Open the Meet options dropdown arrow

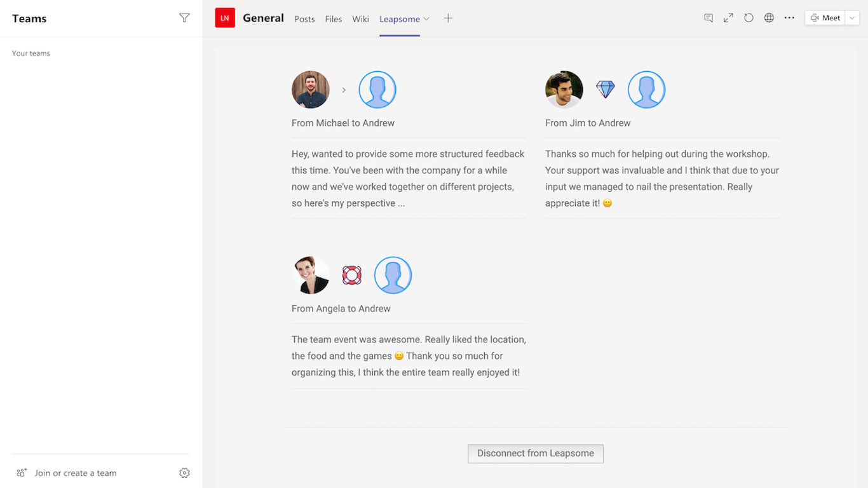851,18
